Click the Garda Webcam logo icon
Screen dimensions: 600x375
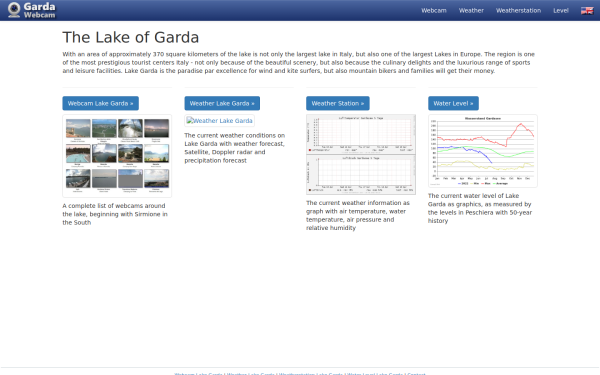[14, 10]
